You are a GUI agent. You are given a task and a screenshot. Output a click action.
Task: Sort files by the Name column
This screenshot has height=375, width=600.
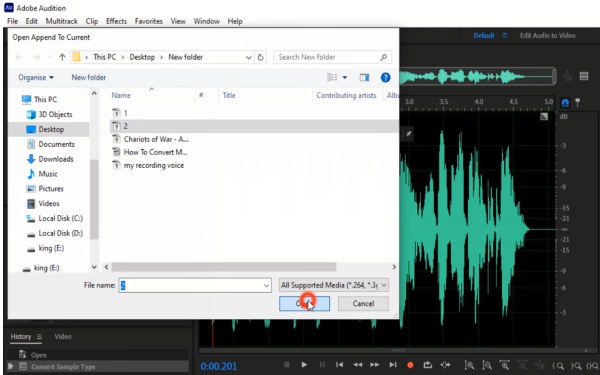tap(121, 95)
